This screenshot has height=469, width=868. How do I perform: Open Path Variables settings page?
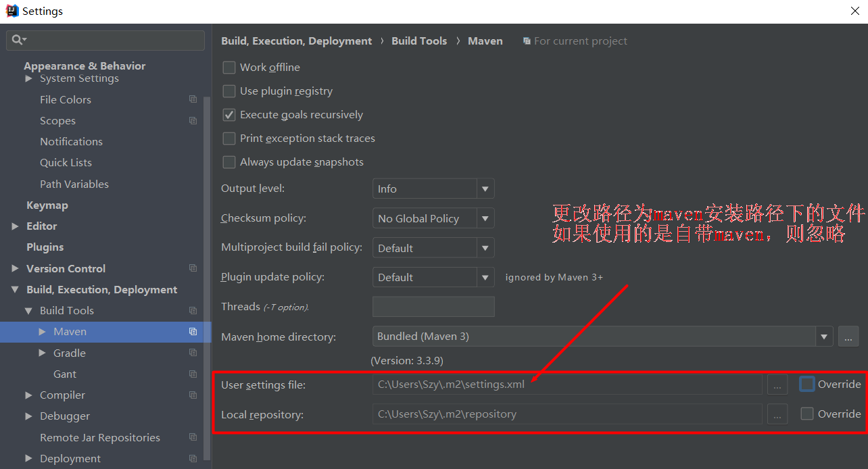coord(74,184)
